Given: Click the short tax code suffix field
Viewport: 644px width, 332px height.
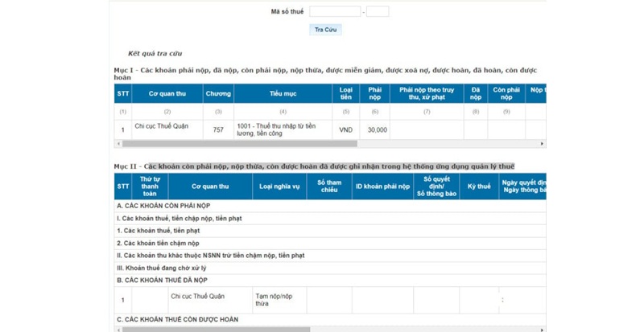Looking at the screenshot, I should 377,12.
